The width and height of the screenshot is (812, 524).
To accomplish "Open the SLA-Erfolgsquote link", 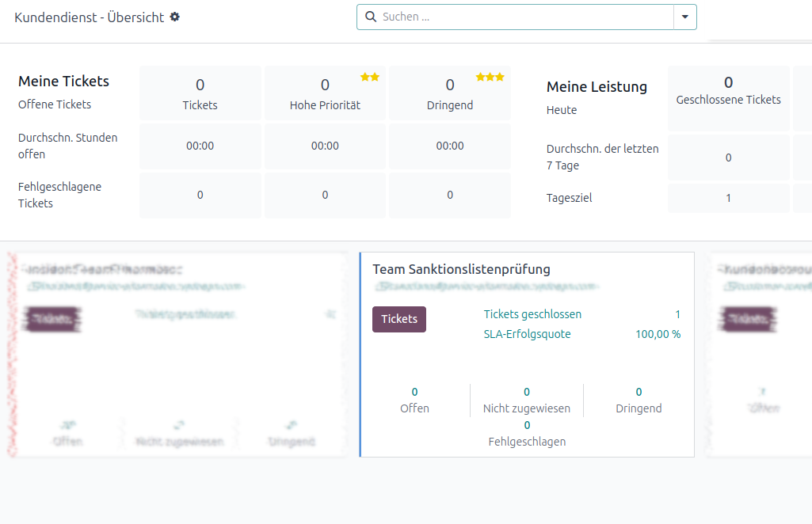I will point(527,334).
